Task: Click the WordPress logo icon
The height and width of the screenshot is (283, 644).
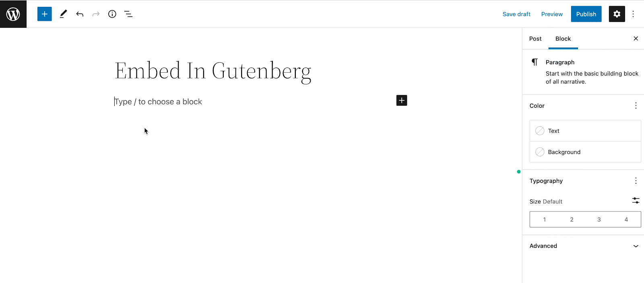Action: point(13,14)
